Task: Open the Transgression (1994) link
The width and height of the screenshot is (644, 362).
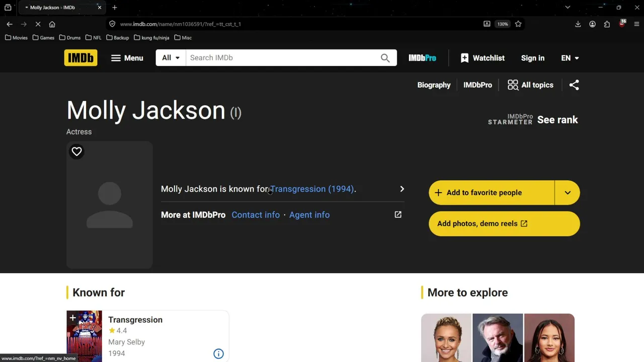Action: click(312, 189)
